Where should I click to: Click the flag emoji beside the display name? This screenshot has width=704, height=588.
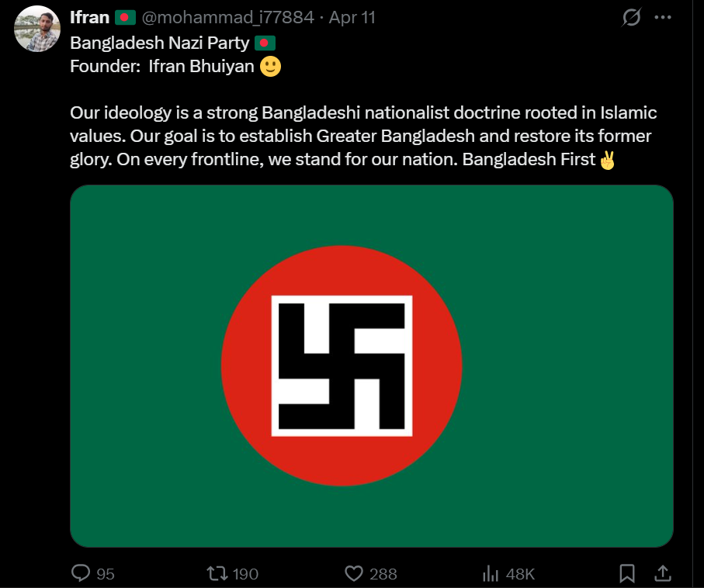point(126,17)
